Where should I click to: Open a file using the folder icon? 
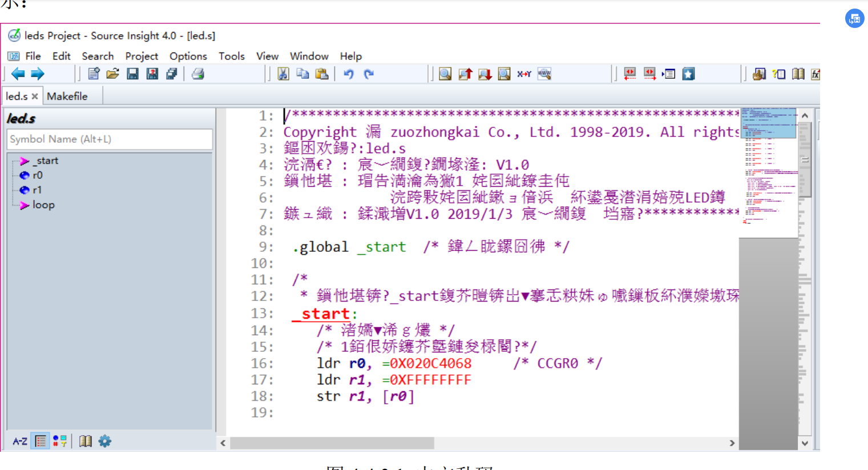pos(113,74)
